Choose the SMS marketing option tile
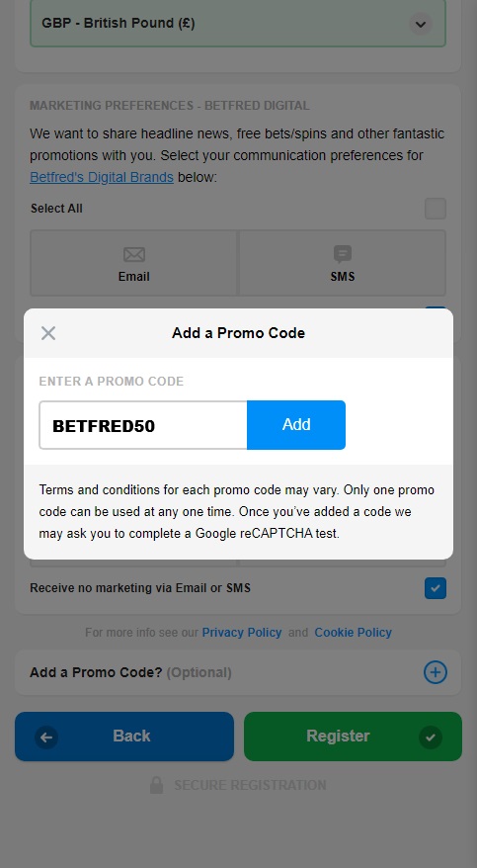This screenshot has width=477, height=868. [x=342, y=263]
